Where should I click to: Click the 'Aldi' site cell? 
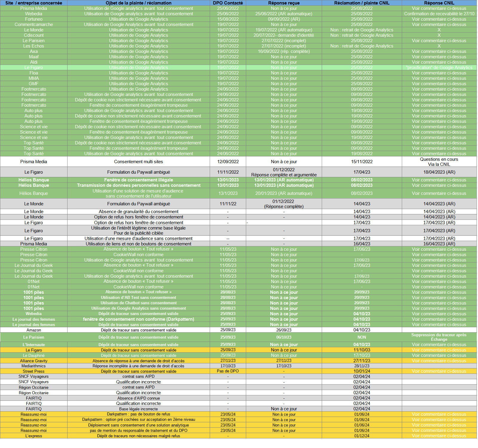click(x=34, y=62)
